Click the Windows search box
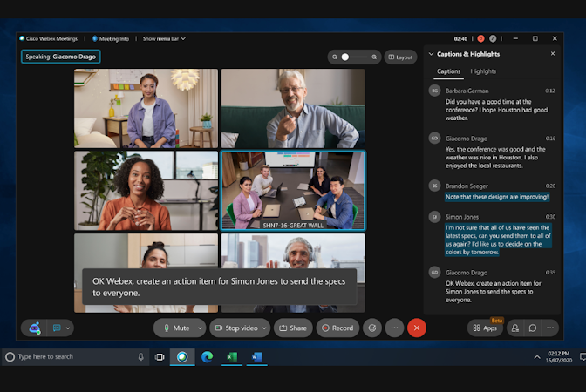 pyautogui.click(x=76, y=357)
